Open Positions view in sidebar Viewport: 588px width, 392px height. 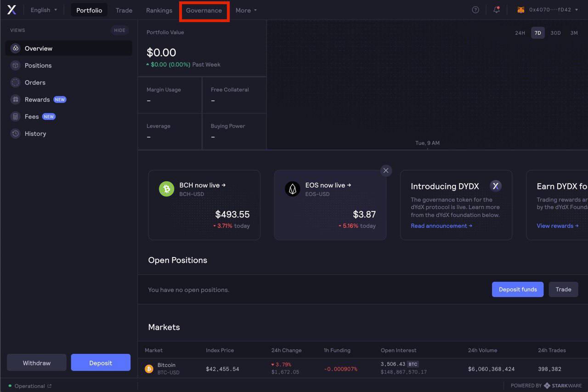click(69, 65)
